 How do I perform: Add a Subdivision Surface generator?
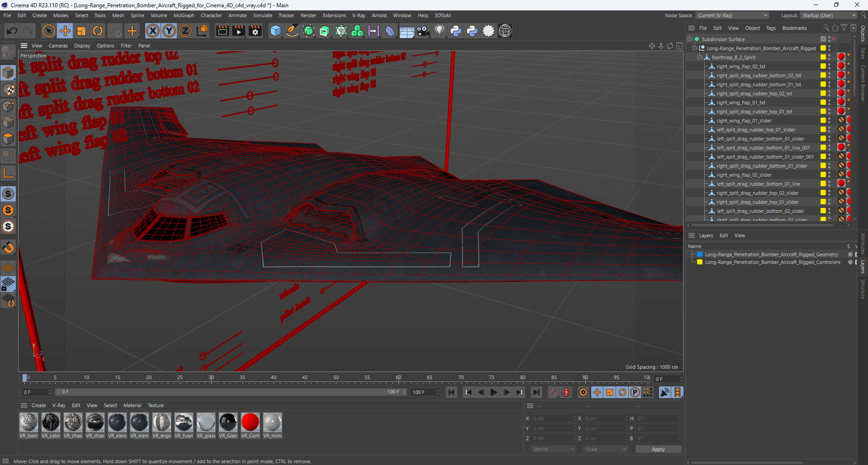coord(308,31)
